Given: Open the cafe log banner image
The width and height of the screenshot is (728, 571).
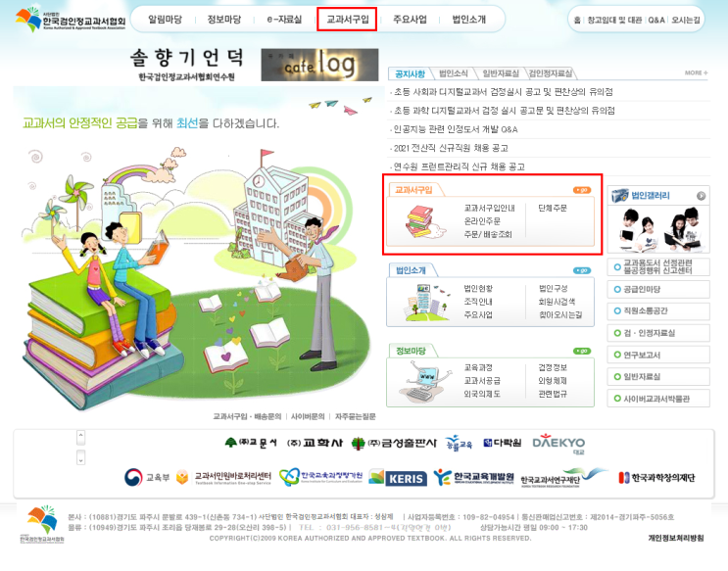Looking at the screenshot, I should tap(319, 65).
